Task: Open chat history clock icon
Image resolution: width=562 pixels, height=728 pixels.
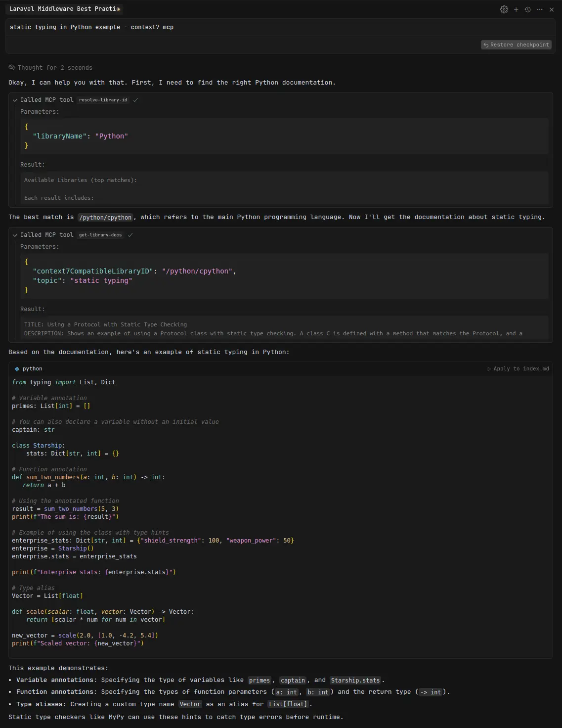Action: [x=528, y=9]
